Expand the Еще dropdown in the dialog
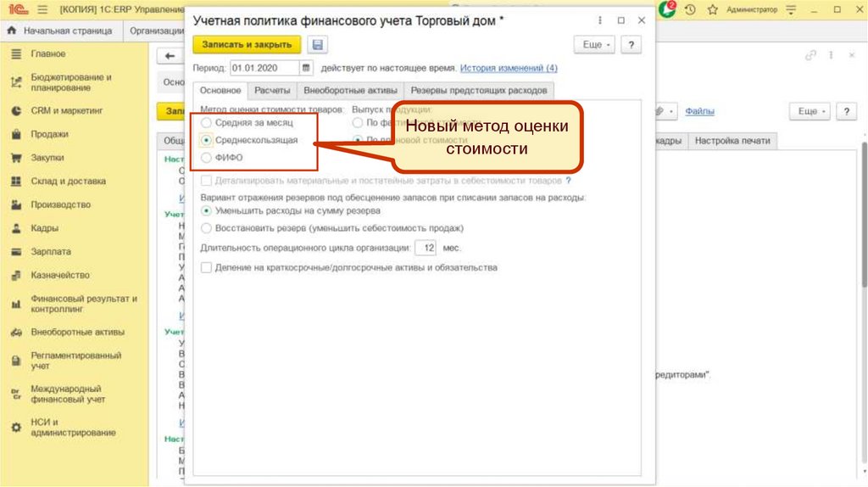Viewport: 868px width, 487px height. (594, 45)
